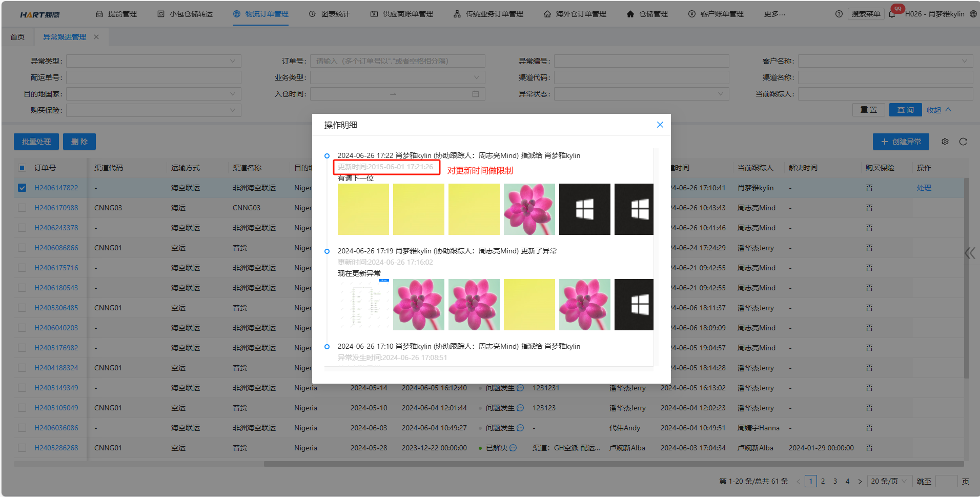Switch to the 首页 tab

[x=17, y=37]
